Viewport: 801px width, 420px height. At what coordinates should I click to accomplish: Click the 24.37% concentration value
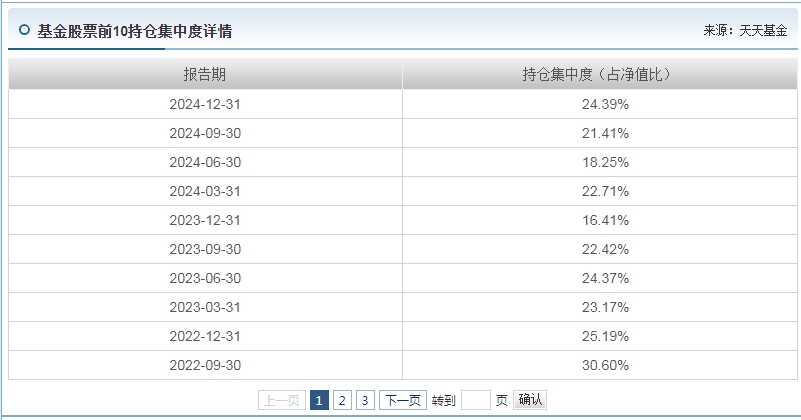(x=605, y=278)
